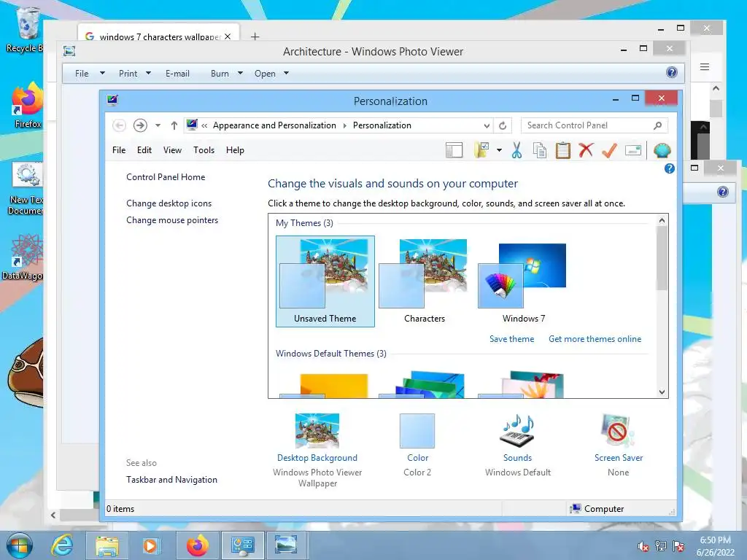This screenshot has height=560, width=747.
Task: Click the Cut scissors icon in Personalization toolbar
Action: point(516,150)
